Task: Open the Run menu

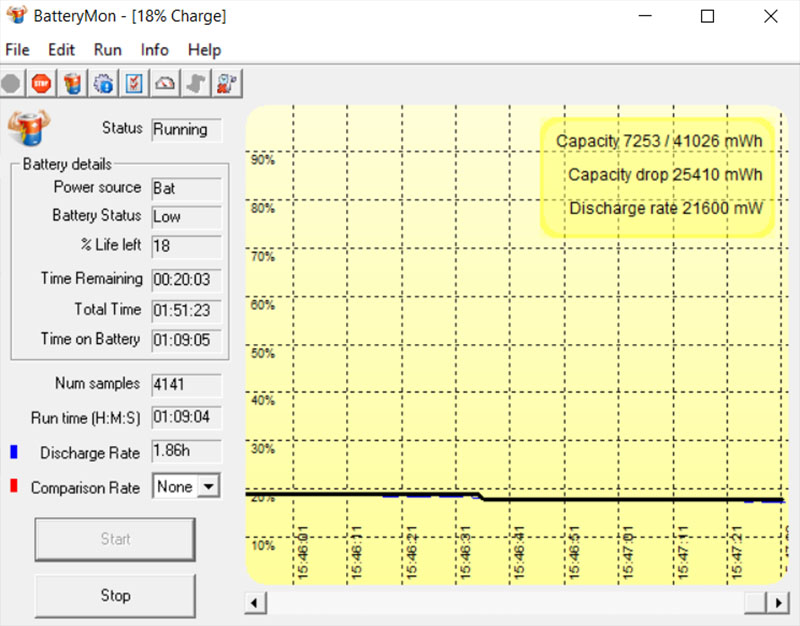Action: pos(108,50)
